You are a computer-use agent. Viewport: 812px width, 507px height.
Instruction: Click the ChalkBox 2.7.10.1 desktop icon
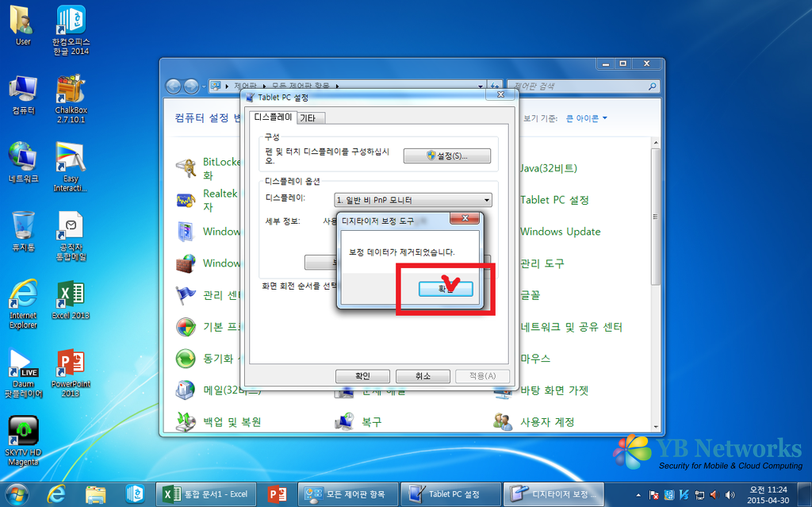coord(71,98)
